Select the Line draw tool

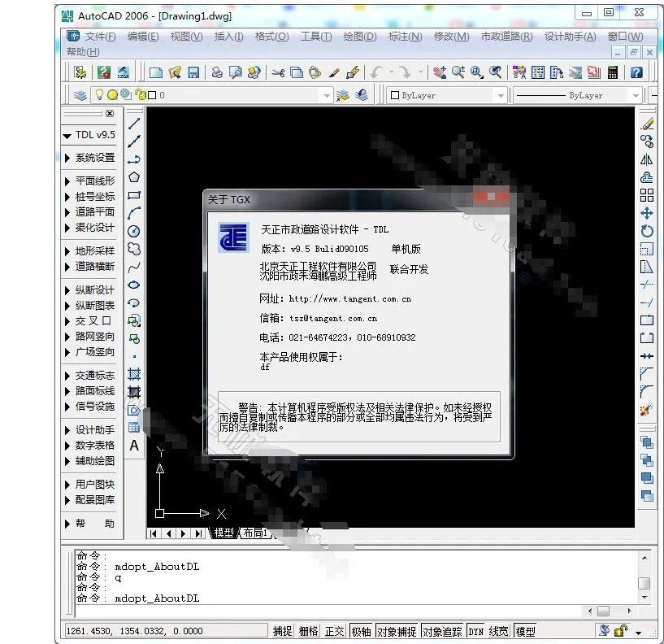[x=134, y=124]
